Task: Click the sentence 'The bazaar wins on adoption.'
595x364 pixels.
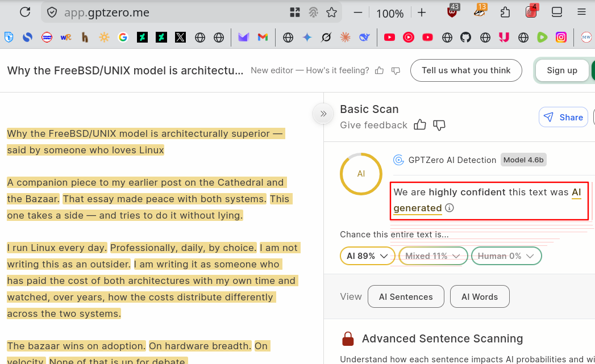Action: click(x=76, y=346)
